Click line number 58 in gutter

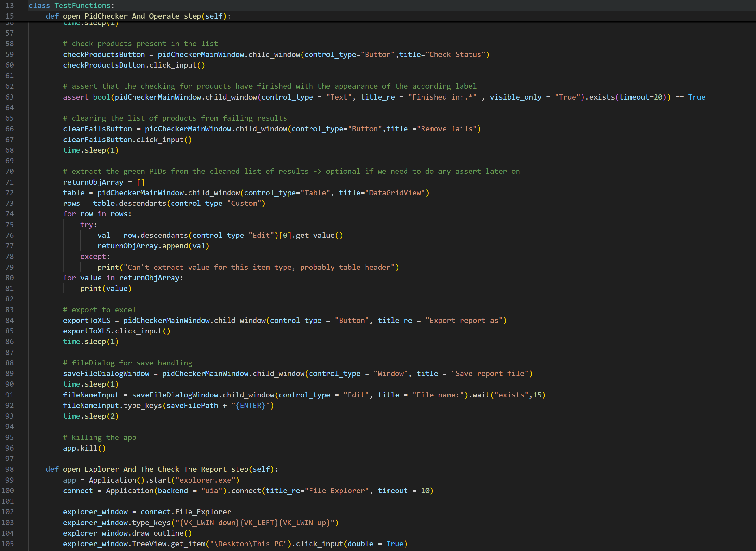(x=10, y=44)
